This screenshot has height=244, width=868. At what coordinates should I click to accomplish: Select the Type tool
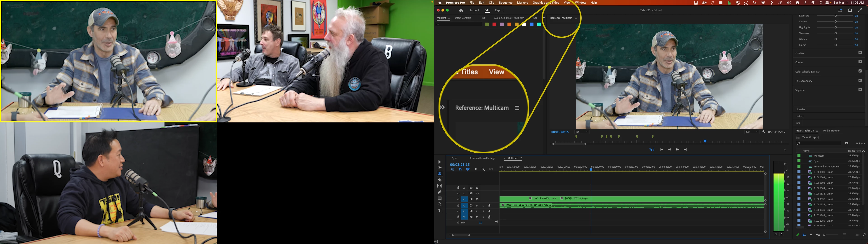pyautogui.click(x=439, y=211)
